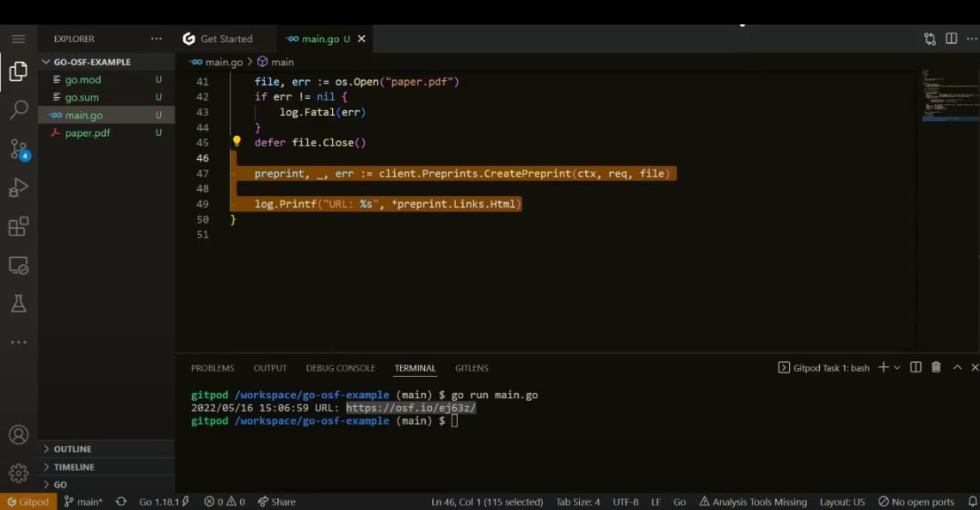Open the Accounts menu icon
The height and width of the screenshot is (510, 980).
[x=18, y=434]
